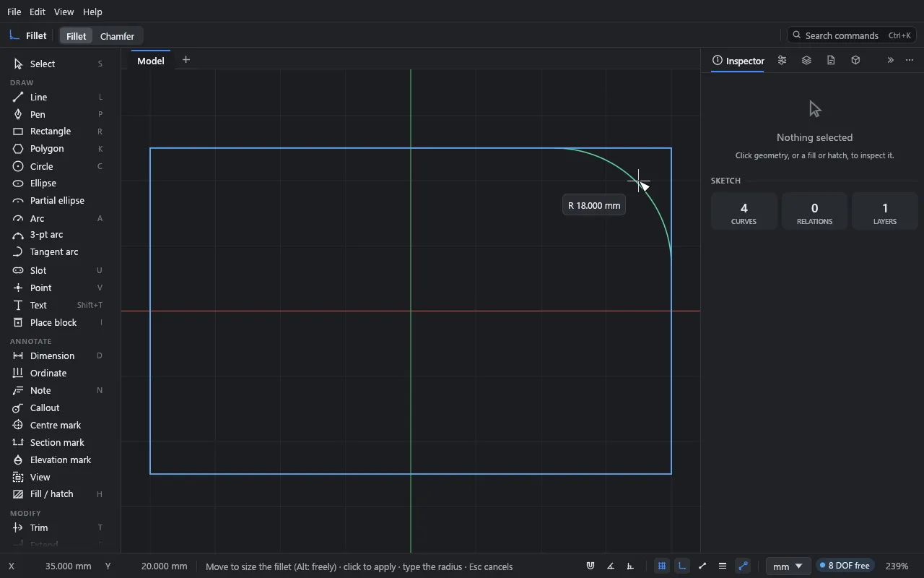Screen dimensions: 924x578
Task: Select the Tangent arc tool
Action: (58, 252)
